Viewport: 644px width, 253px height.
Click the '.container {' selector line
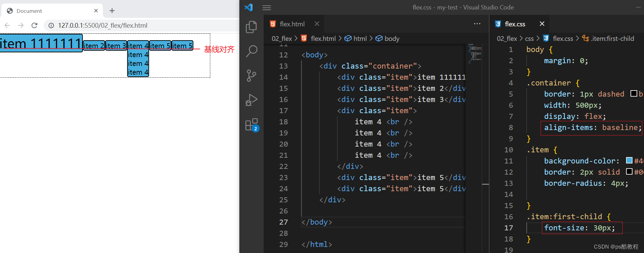(x=553, y=83)
